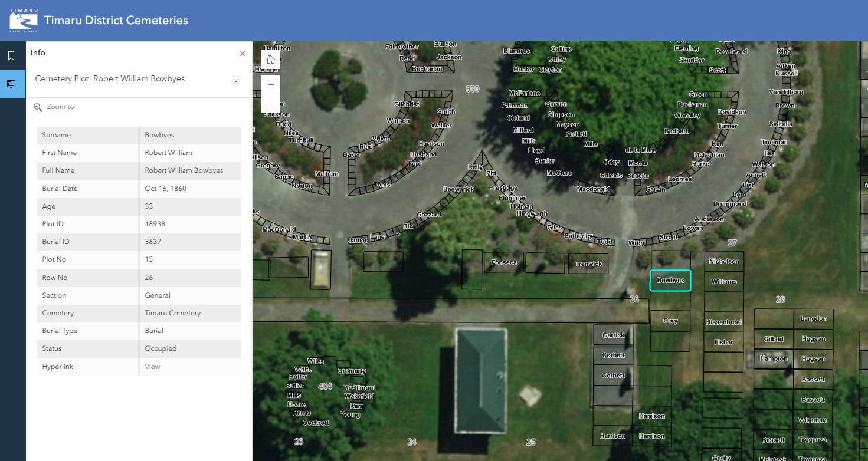Select the highlighted Bowbyes plot on map
The width and height of the screenshot is (868, 461).
pyautogui.click(x=670, y=281)
